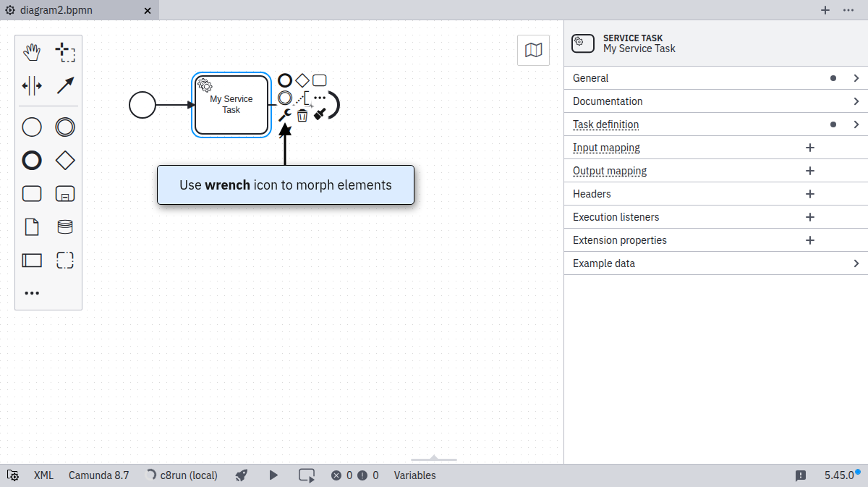Delete the service task via the trash icon
This screenshot has height=487, width=868.
[302, 114]
